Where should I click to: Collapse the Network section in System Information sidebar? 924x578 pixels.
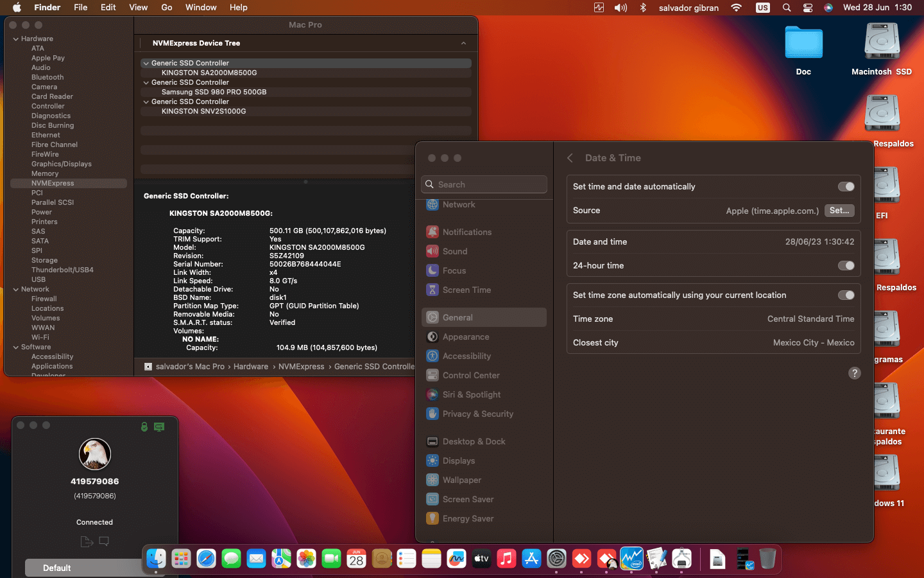pyautogui.click(x=16, y=289)
